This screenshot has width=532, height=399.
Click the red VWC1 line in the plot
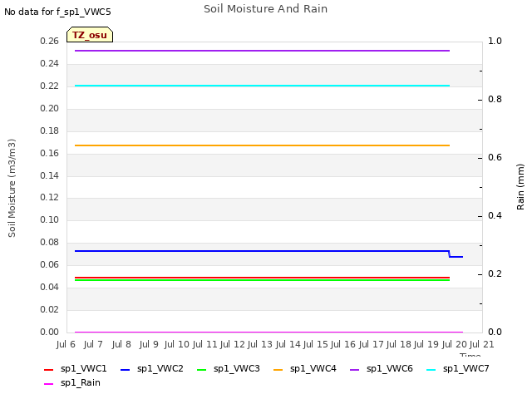[x=262, y=278]
